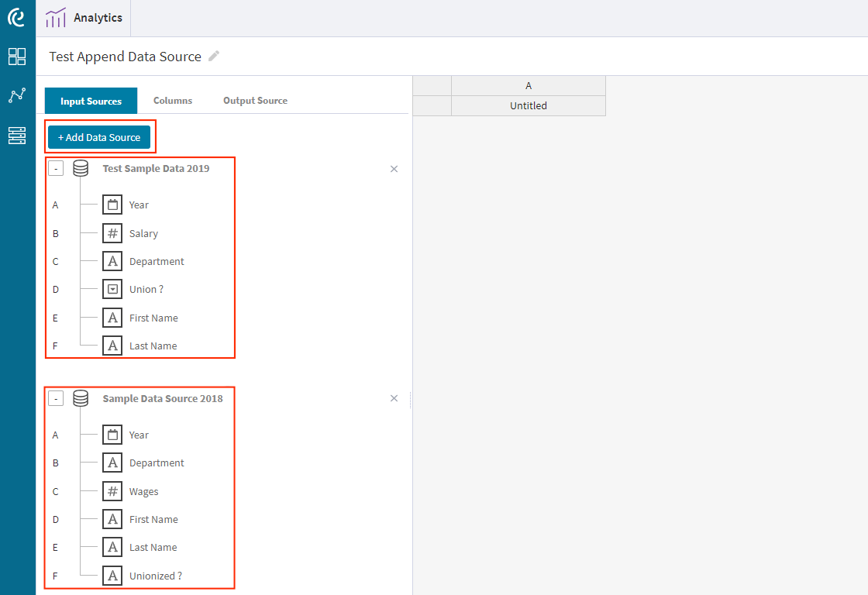Screen dimensions: 868x595
Task: Open the Analytics tab at the top
Action: click(x=84, y=18)
